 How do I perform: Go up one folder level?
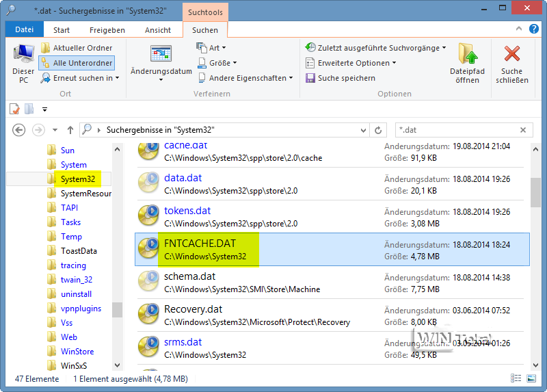point(70,130)
